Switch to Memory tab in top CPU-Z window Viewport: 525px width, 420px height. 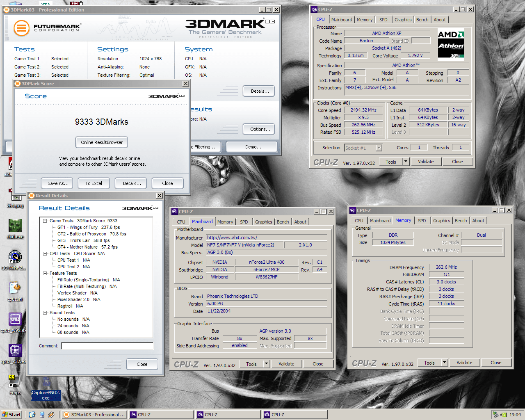(x=365, y=20)
